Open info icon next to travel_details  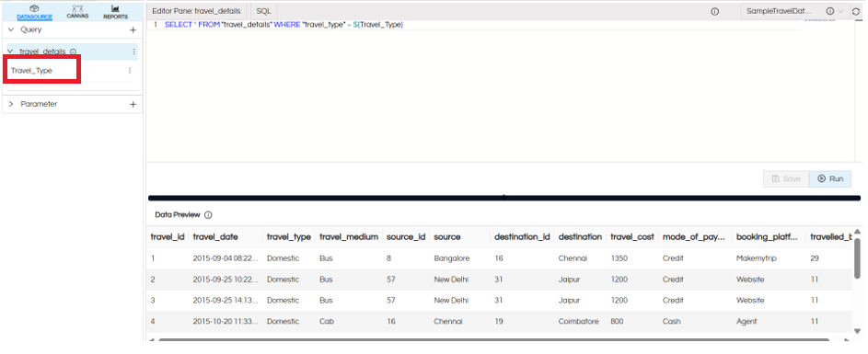click(x=73, y=51)
